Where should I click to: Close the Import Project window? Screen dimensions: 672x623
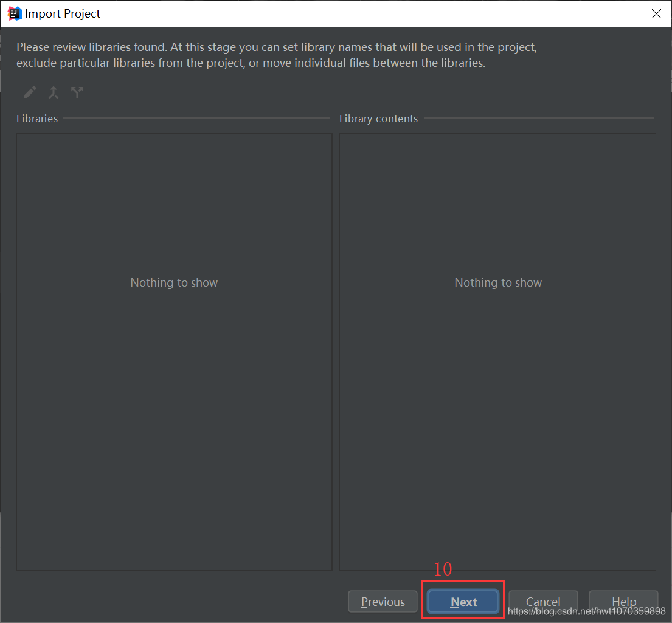tap(656, 14)
